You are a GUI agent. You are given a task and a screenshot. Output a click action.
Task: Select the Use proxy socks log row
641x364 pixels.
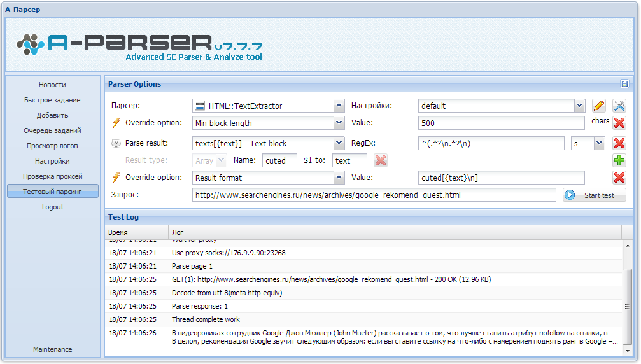[364, 253]
